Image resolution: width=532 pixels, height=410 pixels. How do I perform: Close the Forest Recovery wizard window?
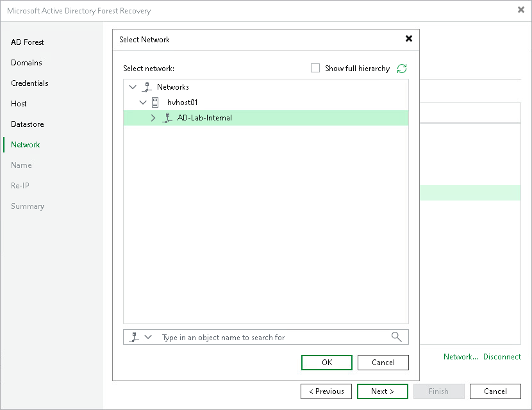click(x=521, y=10)
